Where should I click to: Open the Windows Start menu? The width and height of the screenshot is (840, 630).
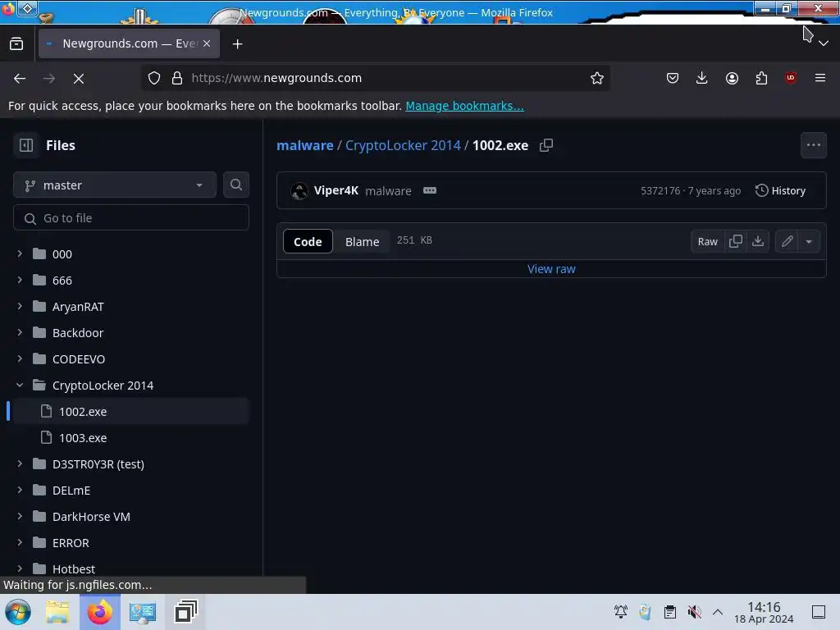[18, 612]
